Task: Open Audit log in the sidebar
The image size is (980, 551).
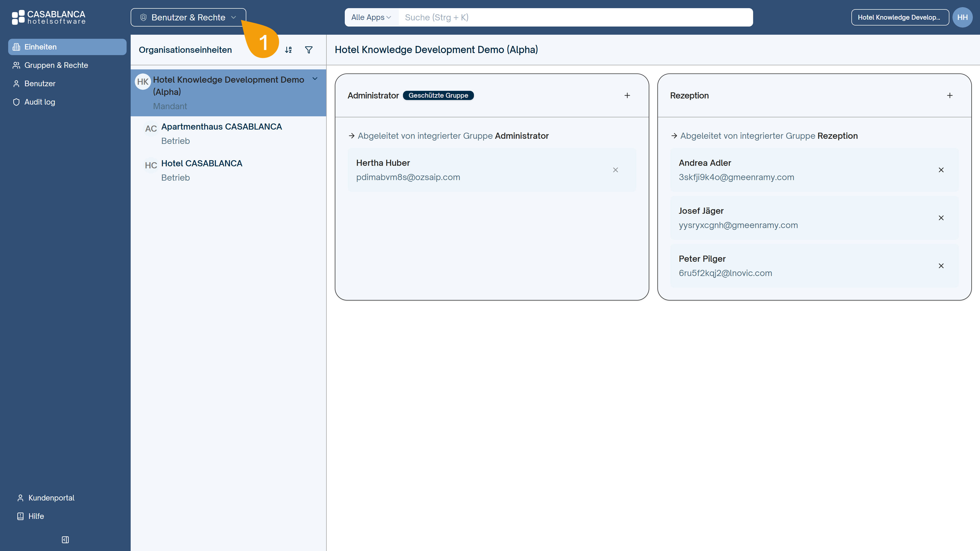Action: [x=67, y=102]
